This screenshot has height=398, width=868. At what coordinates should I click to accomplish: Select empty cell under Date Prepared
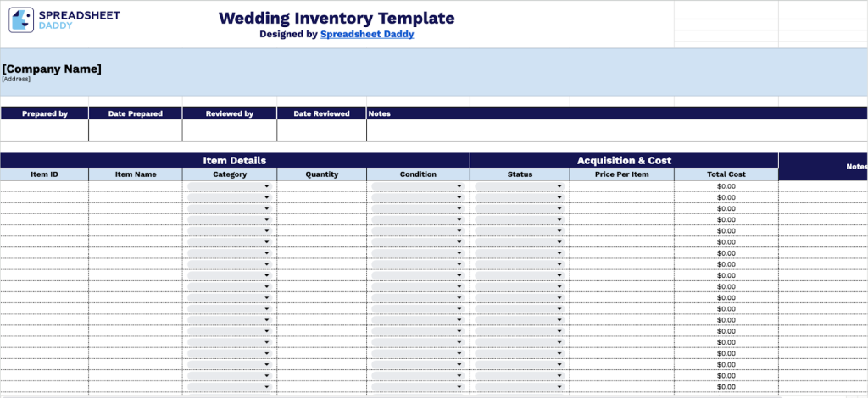[135, 130]
